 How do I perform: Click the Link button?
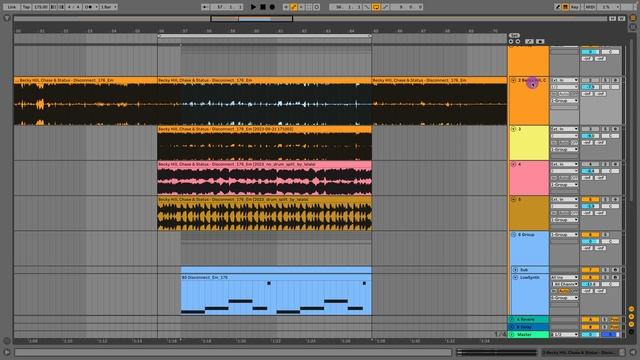pos(11,7)
